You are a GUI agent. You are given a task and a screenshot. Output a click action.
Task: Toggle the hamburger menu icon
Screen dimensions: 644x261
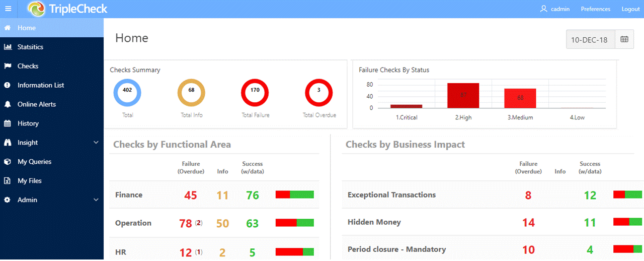click(8, 9)
